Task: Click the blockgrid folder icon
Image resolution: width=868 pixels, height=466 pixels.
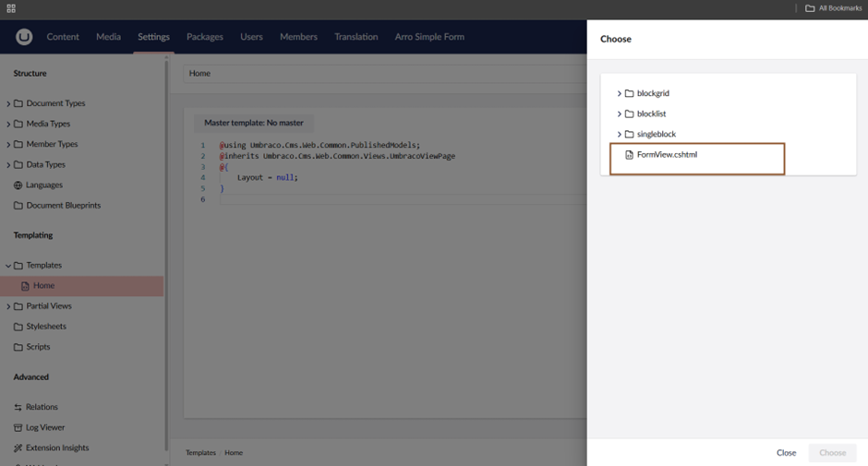Action: (x=629, y=94)
